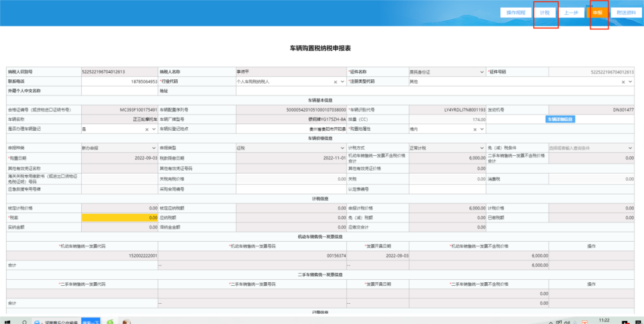Image resolution: width=644 pixels, height=324 pixels.
Task: Click the 计税 button to calculate tax
Action: (544, 13)
